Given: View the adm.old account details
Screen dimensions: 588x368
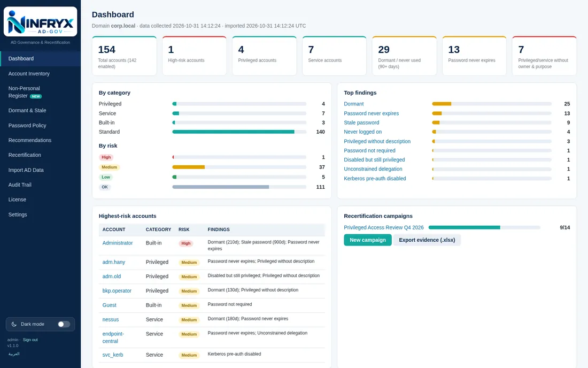Looking at the screenshot, I should (x=111, y=277).
